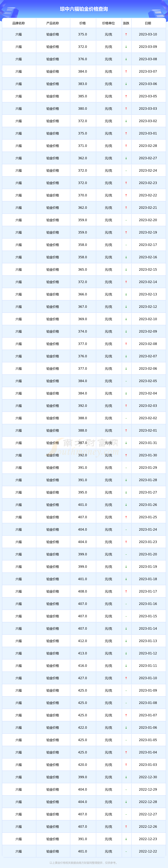Click 元/克 unit in the 2023-01-16 row

pos(108,604)
